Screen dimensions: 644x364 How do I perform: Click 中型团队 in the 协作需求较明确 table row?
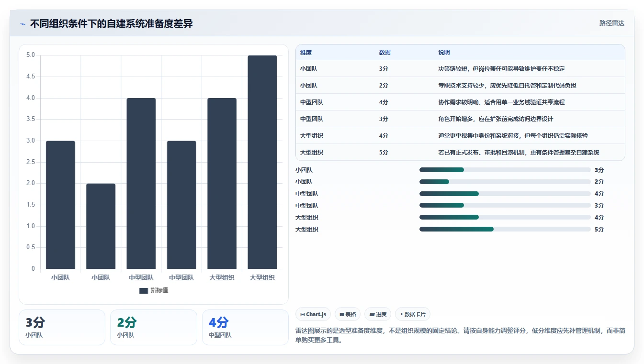[312, 102]
